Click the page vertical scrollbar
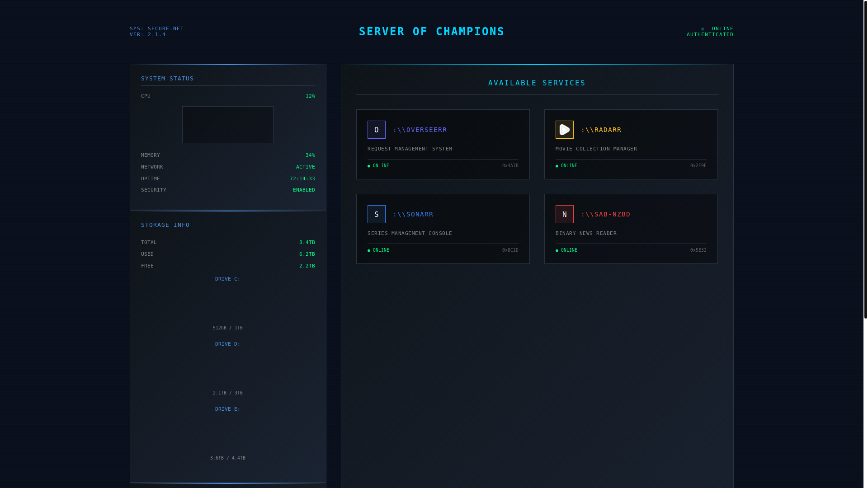The image size is (868, 488). click(865, 159)
